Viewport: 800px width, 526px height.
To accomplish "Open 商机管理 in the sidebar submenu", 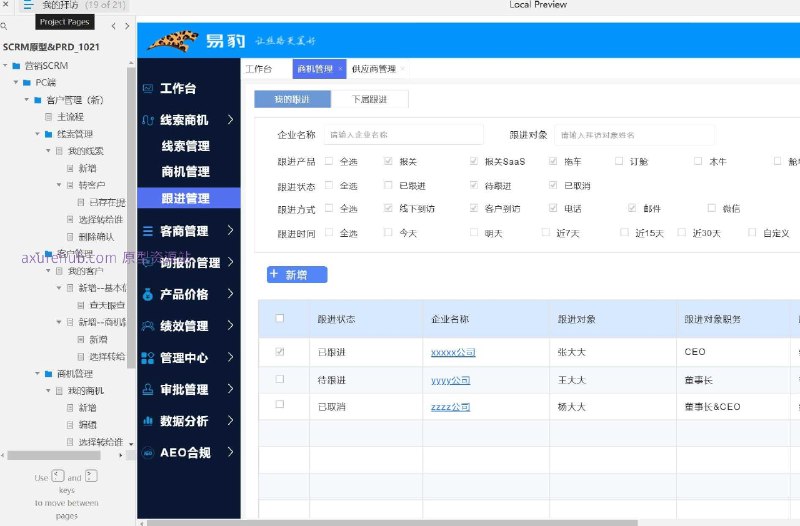I will (x=186, y=171).
